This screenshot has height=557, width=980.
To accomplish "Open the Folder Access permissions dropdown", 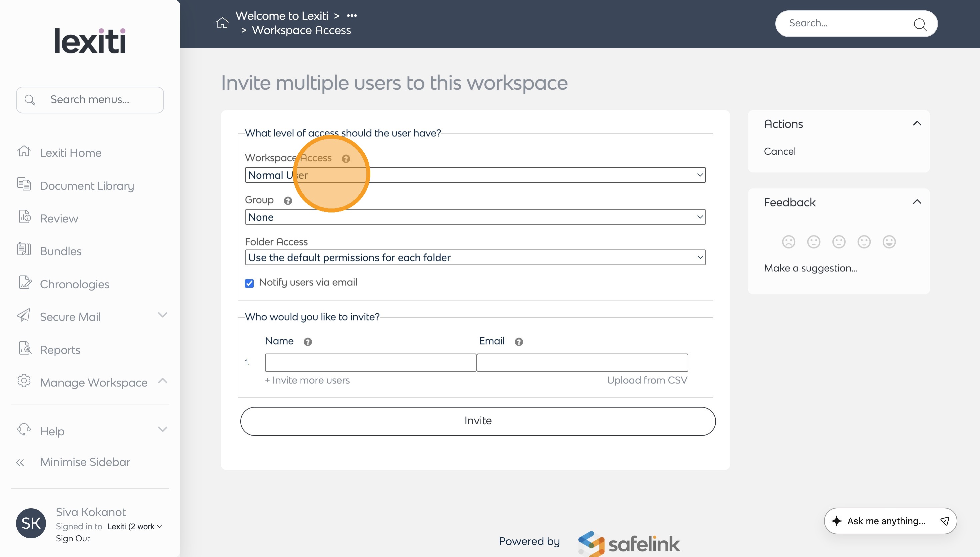I will click(475, 257).
